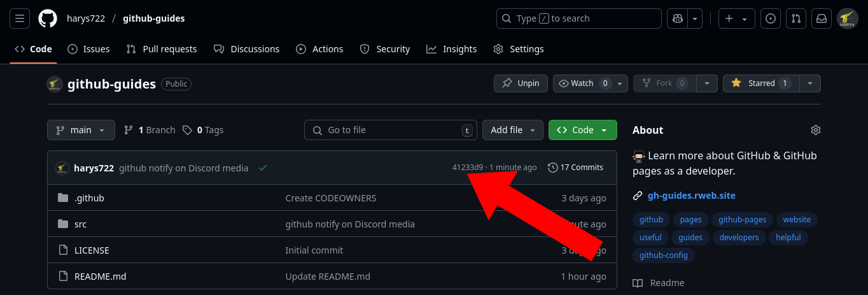View the commit check status checkmark
The height and width of the screenshot is (295, 868).
pos(262,168)
